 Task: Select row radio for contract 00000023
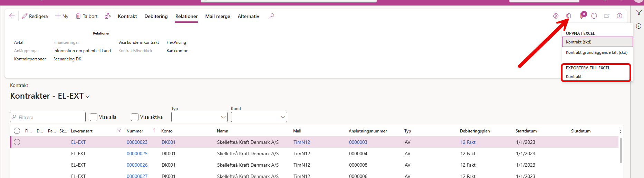coord(17,142)
